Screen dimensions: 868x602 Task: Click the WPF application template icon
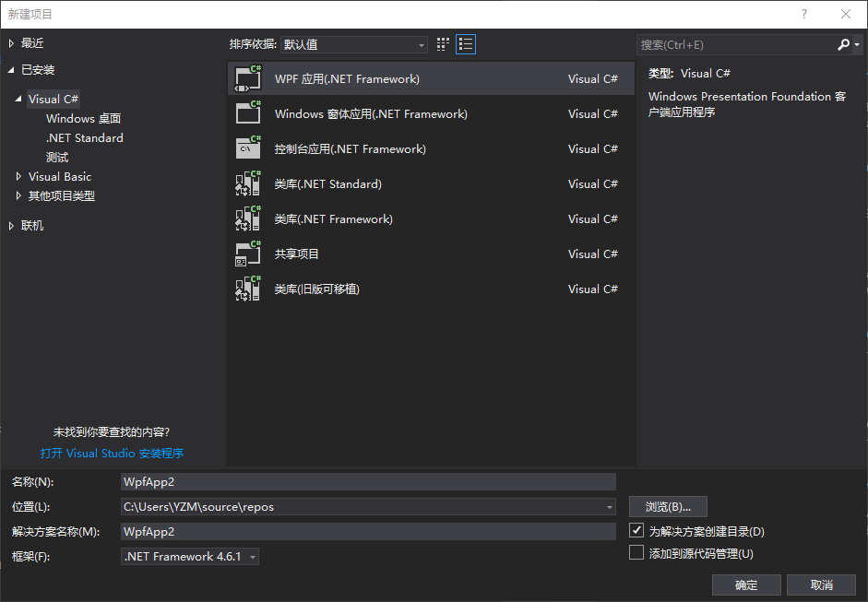[248, 78]
